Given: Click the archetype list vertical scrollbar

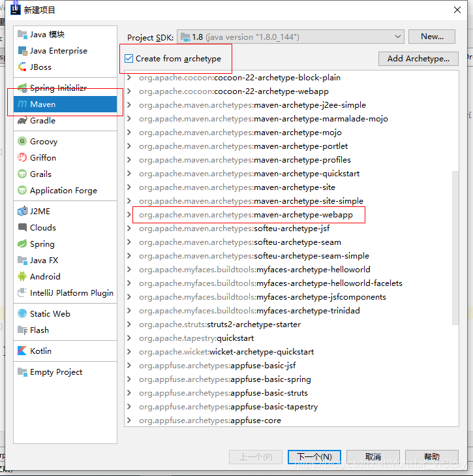Looking at the screenshot, I should coord(455,247).
